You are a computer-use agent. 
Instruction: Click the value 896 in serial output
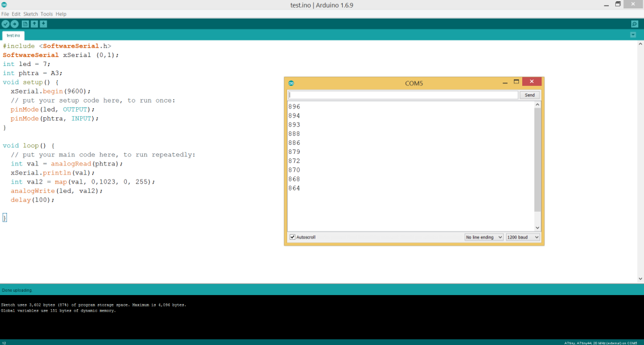[x=294, y=106]
